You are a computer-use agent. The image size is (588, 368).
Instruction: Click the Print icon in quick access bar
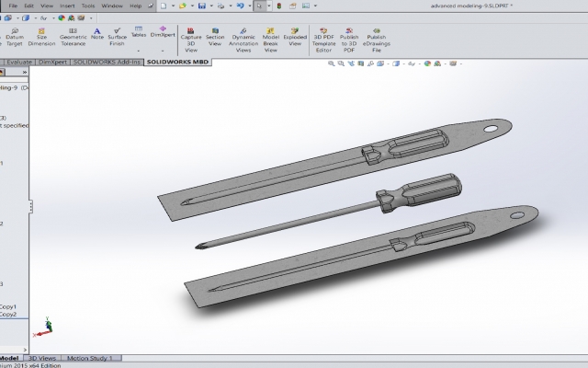point(221,6)
